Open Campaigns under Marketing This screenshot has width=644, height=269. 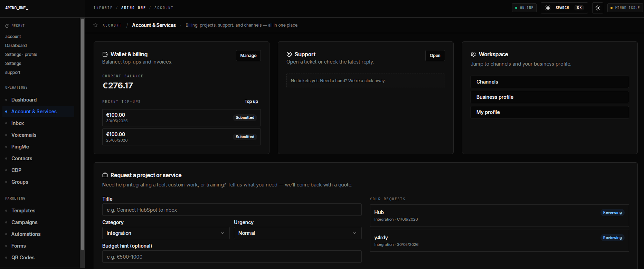38,222
